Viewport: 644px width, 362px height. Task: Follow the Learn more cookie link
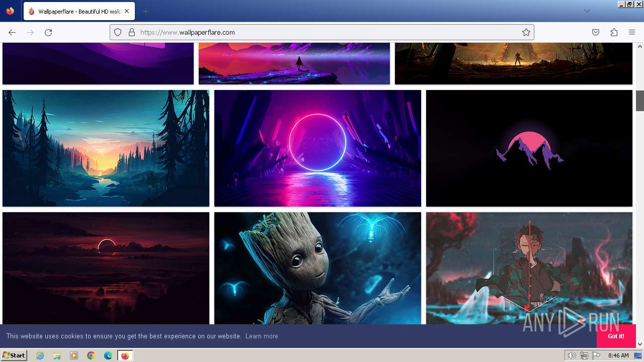(x=262, y=336)
